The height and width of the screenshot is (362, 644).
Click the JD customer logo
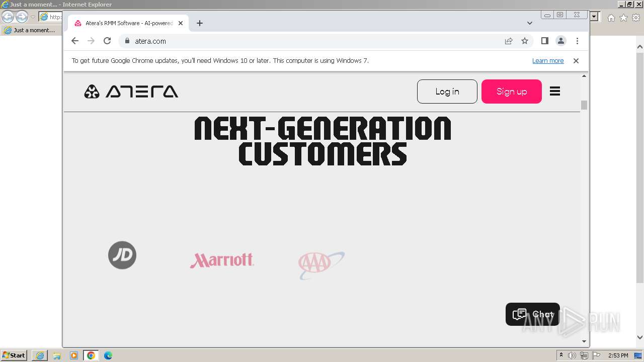click(122, 255)
